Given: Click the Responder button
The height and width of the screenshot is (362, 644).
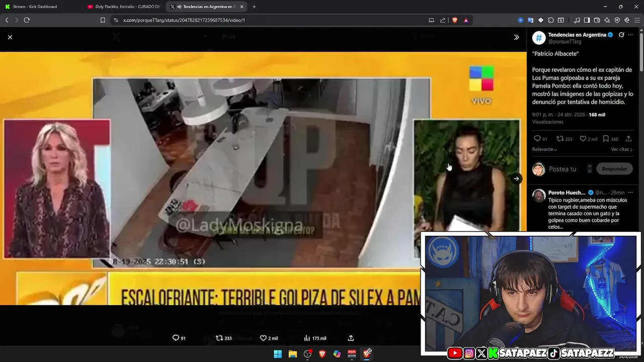Looking at the screenshot, I should (x=614, y=169).
